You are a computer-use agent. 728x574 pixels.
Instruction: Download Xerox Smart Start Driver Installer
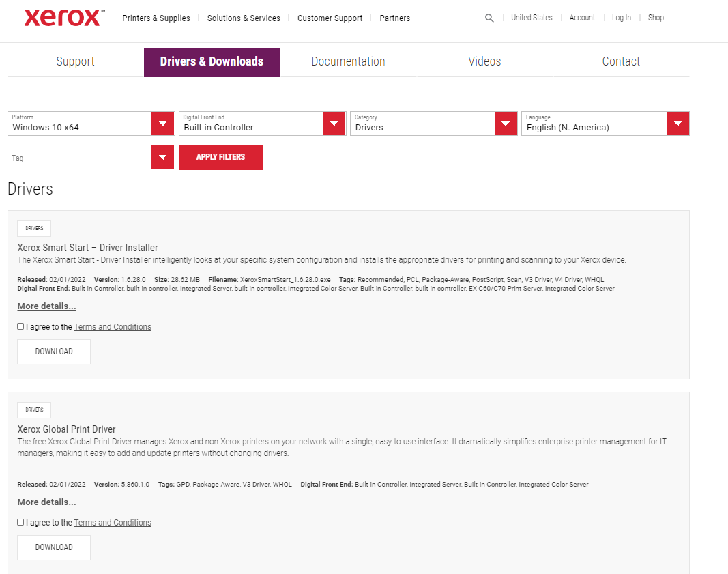point(54,351)
